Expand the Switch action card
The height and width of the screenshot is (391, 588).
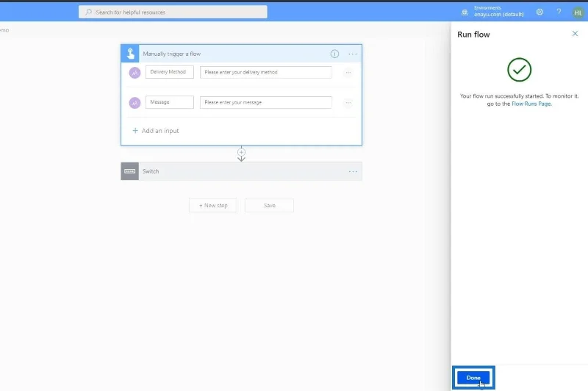[242, 171]
